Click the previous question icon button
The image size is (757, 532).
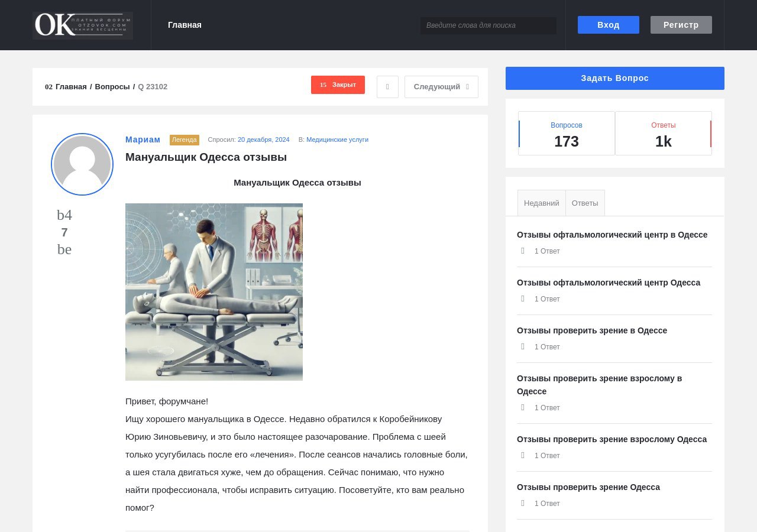[387, 87]
